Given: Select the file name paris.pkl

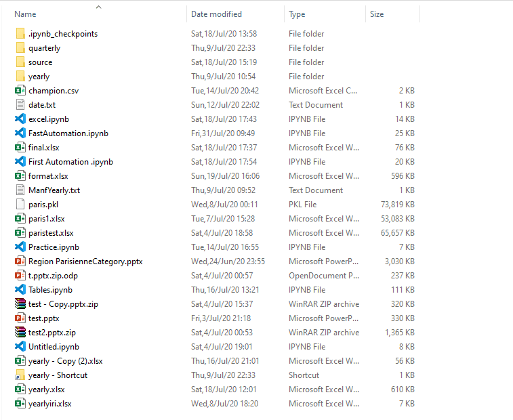Looking at the screenshot, I should tap(43, 205).
